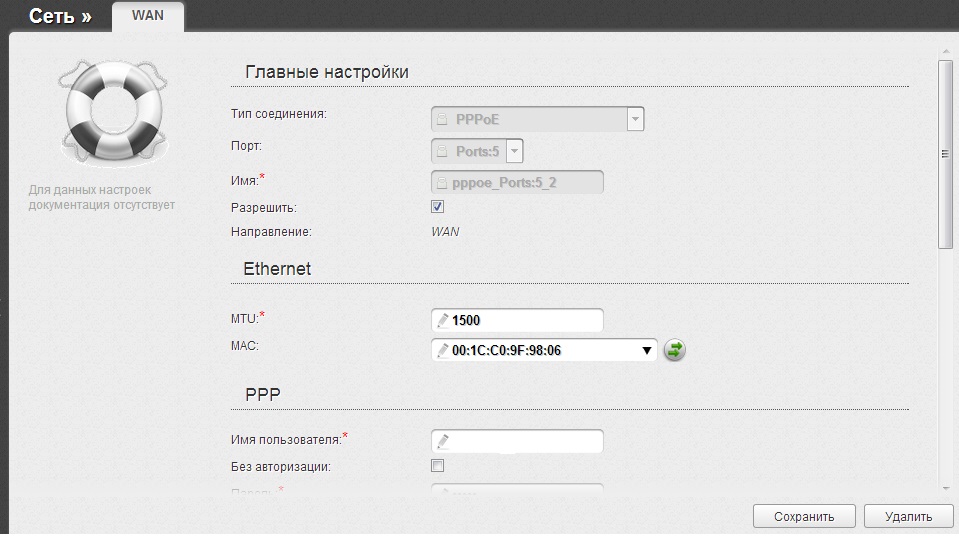This screenshot has width=959, height=540.
Task: Click the pencil icon in MAC field
Action: click(x=442, y=350)
